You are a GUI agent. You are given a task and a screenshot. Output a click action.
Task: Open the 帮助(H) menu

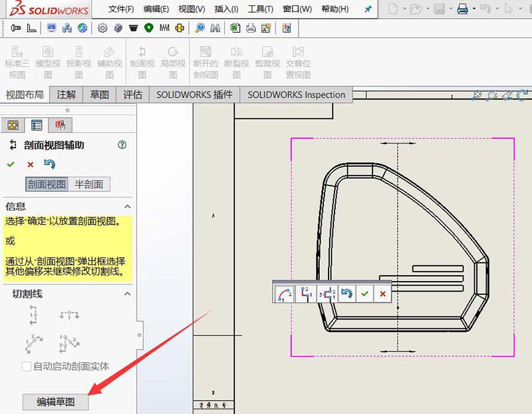[x=335, y=9]
